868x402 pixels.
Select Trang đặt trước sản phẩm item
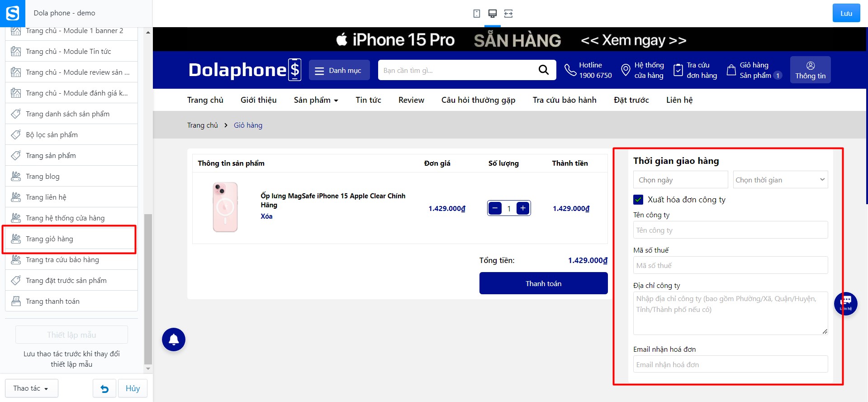71,280
